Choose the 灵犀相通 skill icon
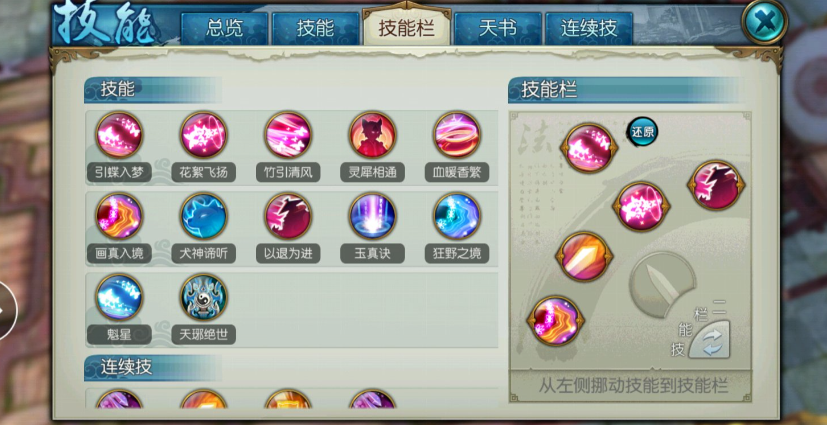Image resolution: width=827 pixels, height=425 pixels. pos(372,134)
